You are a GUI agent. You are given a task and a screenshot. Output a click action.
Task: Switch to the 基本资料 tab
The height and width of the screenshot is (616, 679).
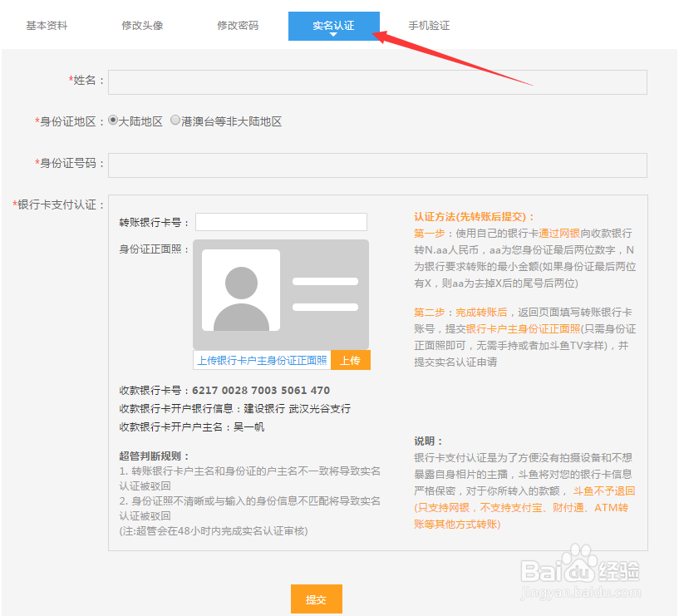click(46, 25)
